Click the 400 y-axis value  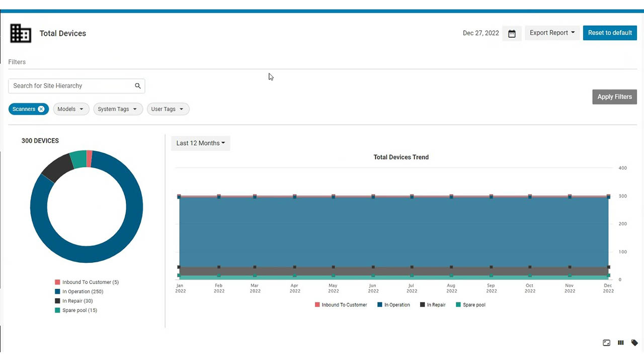pyautogui.click(x=622, y=168)
